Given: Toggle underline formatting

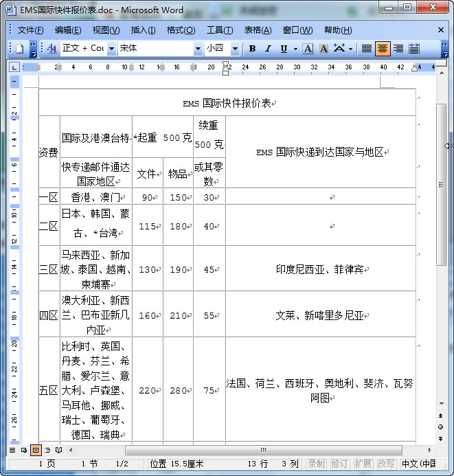Looking at the screenshot, I should pyautogui.click(x=284, y=49).
